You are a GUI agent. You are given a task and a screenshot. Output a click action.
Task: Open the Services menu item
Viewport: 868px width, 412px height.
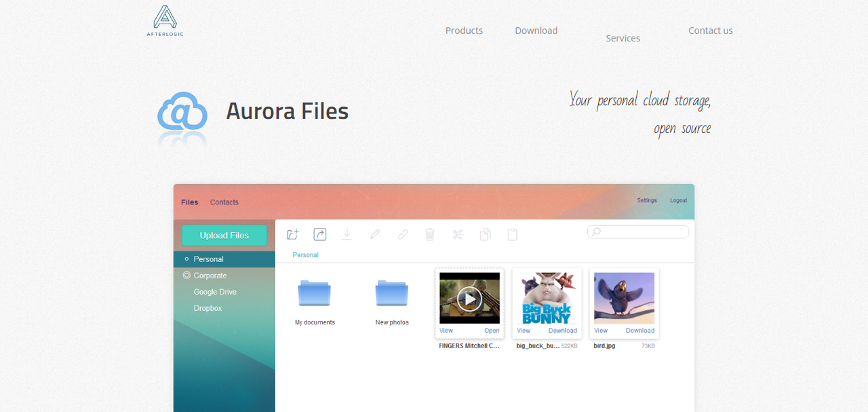623,38
